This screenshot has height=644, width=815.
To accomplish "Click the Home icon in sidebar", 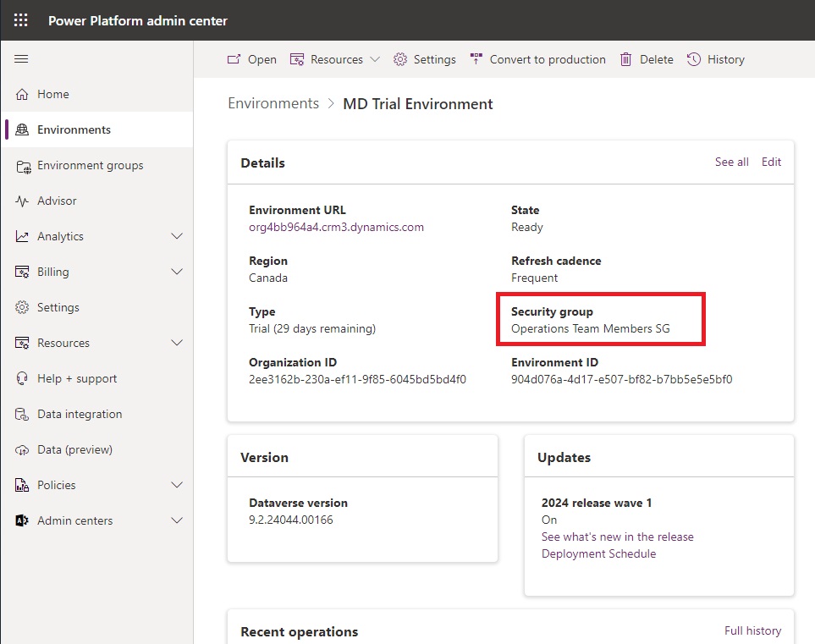I will coord(22,94).
